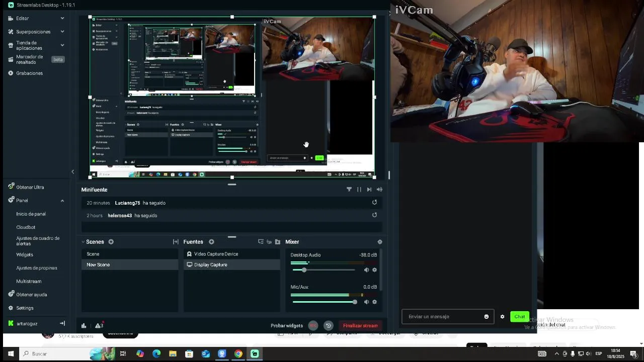
Task: Open Multistream menu item
Action: tap(29, 282)
